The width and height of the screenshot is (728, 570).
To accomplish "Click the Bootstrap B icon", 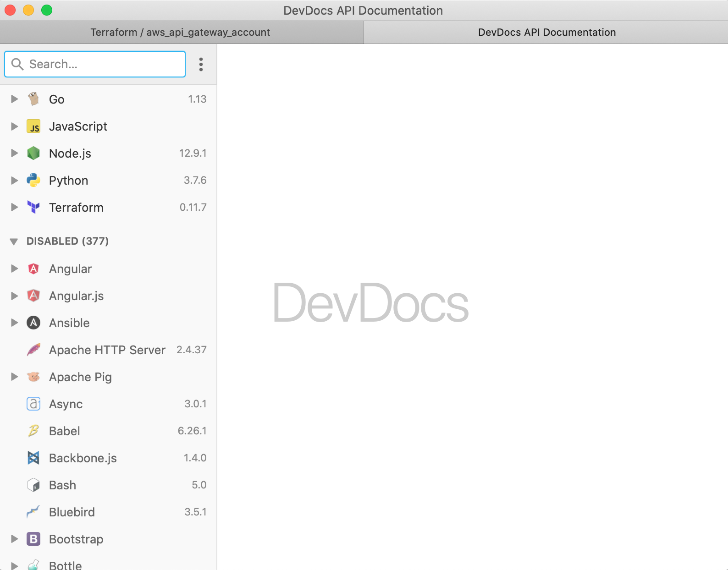I will coord(33,539).
